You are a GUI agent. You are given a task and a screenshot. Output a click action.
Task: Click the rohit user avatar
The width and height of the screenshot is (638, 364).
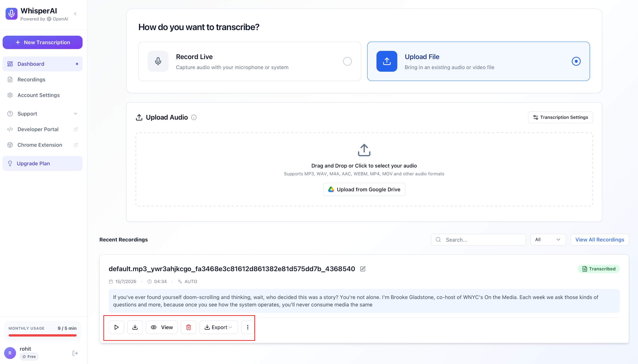pyautogui.click(x=10, y=353)
